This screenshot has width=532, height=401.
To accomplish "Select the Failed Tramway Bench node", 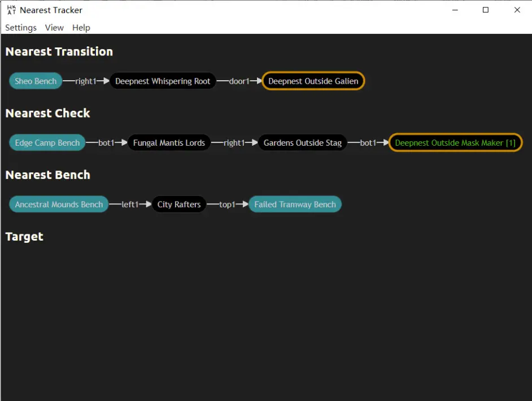I will point(295,204).
